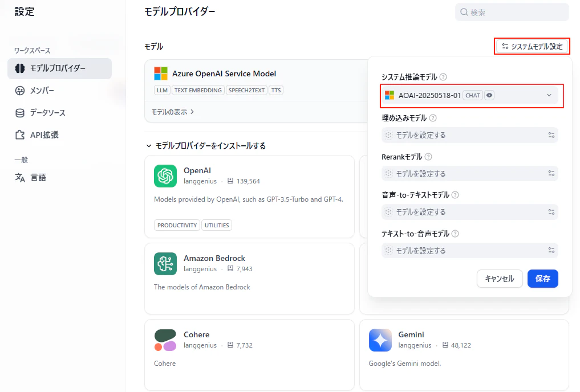This screenshot has height=392, width=580.
Task: Click the CHAT badge in model dropdown
Action: (473, 95)
